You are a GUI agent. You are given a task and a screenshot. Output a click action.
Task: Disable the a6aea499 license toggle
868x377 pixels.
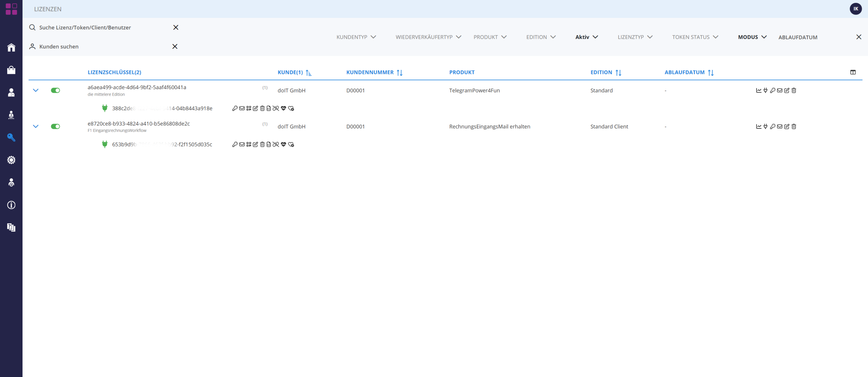(55, 90)
